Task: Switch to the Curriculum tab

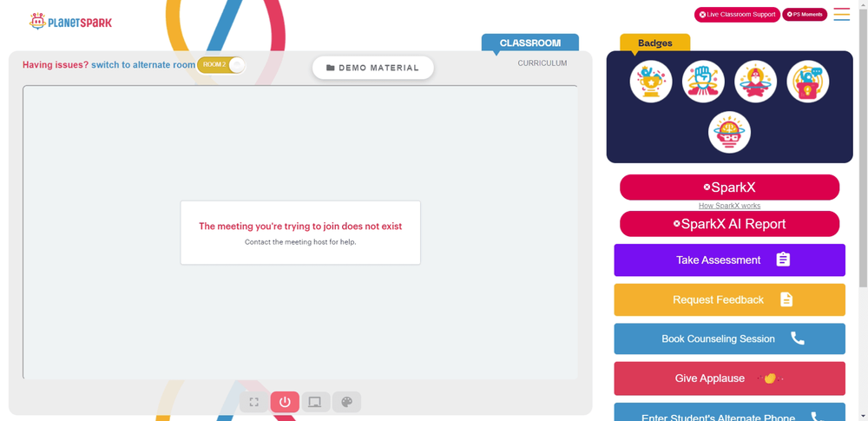Action: click(542, 63)
